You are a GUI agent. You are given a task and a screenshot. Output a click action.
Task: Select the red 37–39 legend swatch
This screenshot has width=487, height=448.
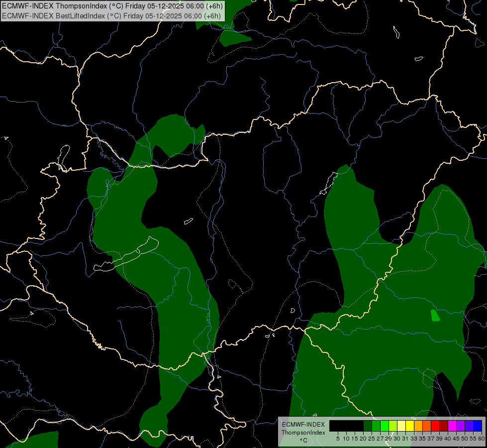(x=435, y=426)
